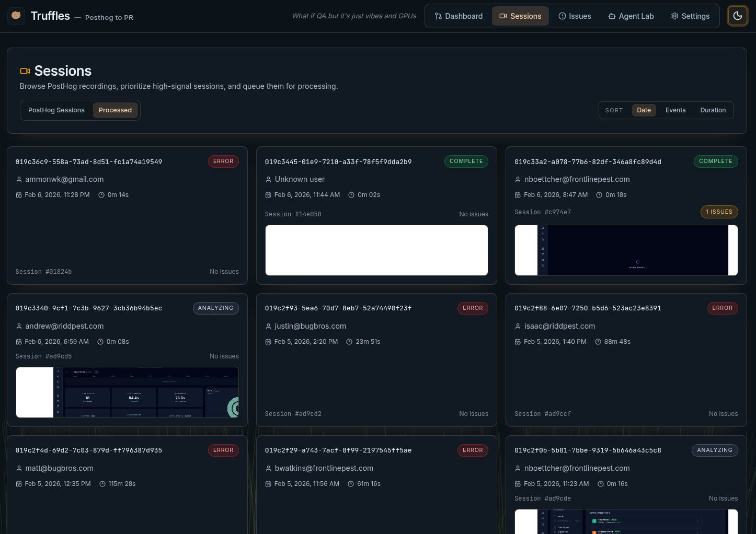Click the Session #ad9cd5 preview thumbnail
The image size is (756, 534).
(x=127, y=392)
